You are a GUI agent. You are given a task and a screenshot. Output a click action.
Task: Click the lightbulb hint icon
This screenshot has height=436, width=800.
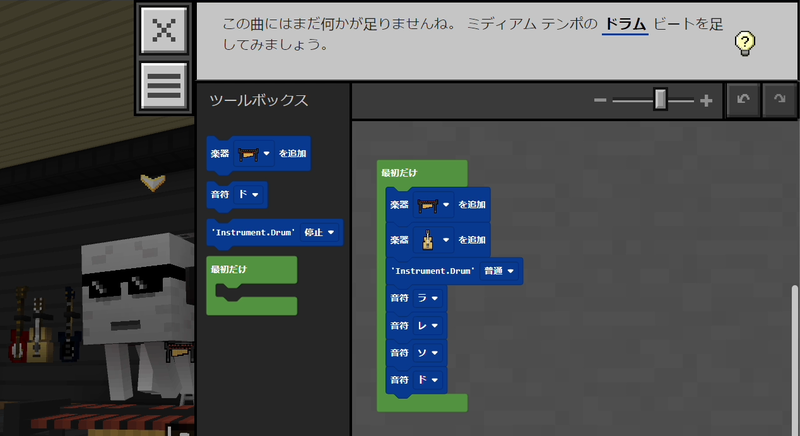pos(745,43)
